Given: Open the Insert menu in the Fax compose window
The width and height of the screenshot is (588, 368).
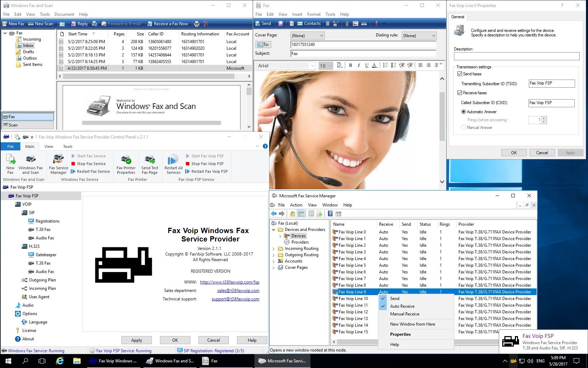Looking at the screenshot, I should 297,14.
